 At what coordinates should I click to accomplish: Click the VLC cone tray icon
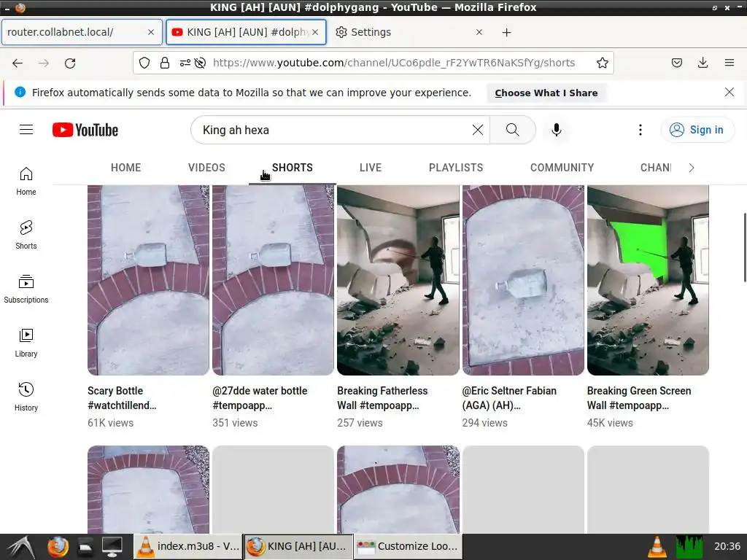pos(657,547)
